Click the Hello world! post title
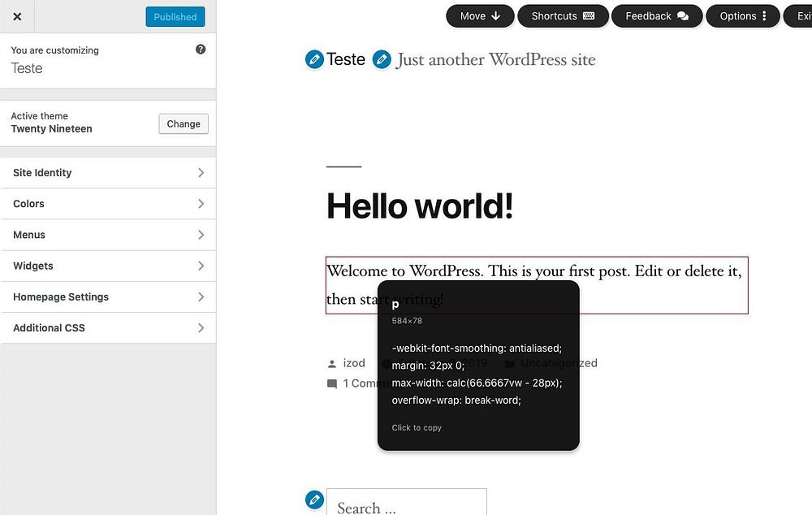Viewport: 812px width, 515px height. coord(420,206)
